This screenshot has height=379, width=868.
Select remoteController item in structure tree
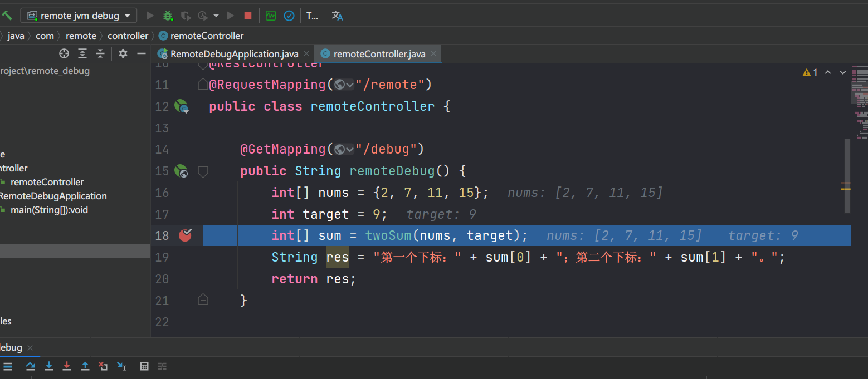(47, 182)
